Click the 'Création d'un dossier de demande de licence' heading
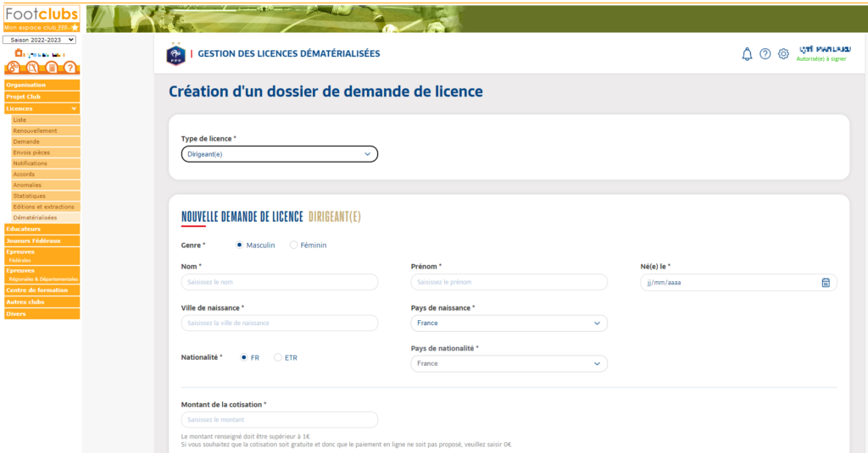Viewport: 868px width, 453px height. tap(325, 91)
